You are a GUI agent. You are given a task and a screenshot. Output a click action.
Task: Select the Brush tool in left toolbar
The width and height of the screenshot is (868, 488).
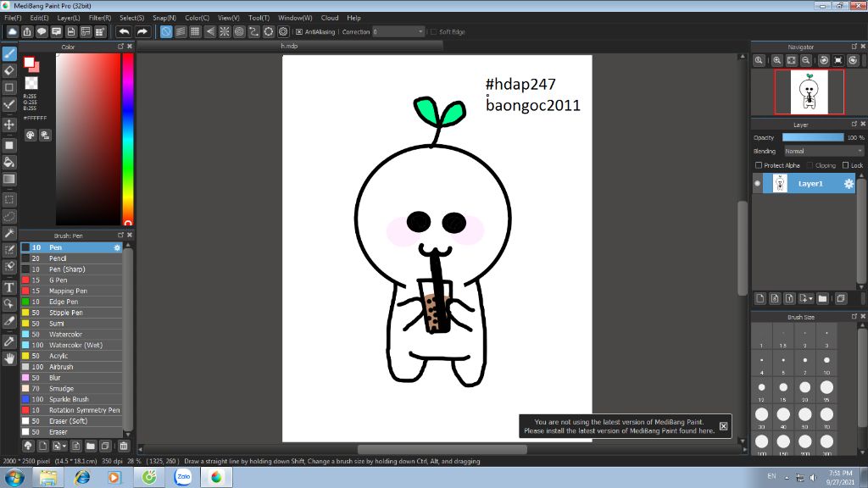point(9,53)
